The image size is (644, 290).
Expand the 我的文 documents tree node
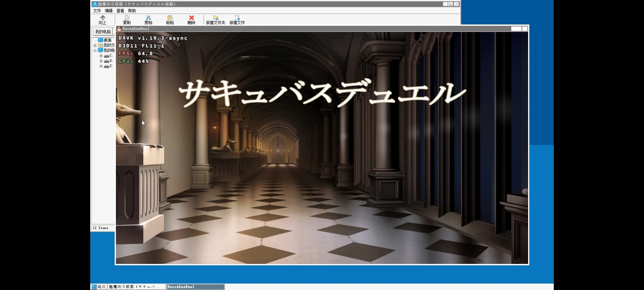(x=95, y=45)
